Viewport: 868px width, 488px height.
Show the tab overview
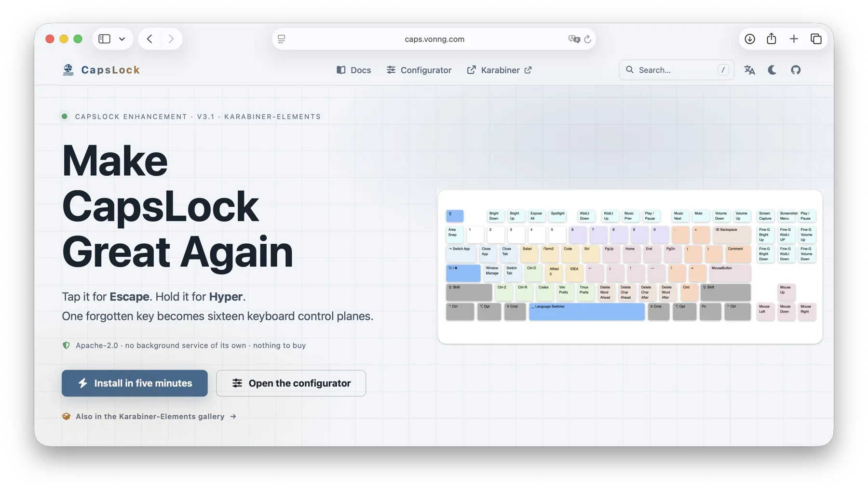coord(816,39)
